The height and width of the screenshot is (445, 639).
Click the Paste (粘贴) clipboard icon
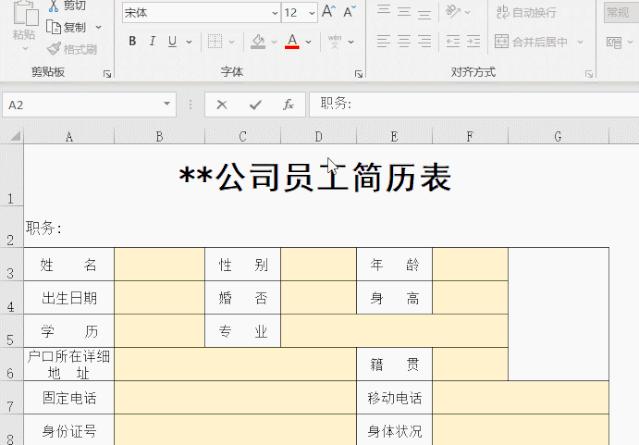25,13
